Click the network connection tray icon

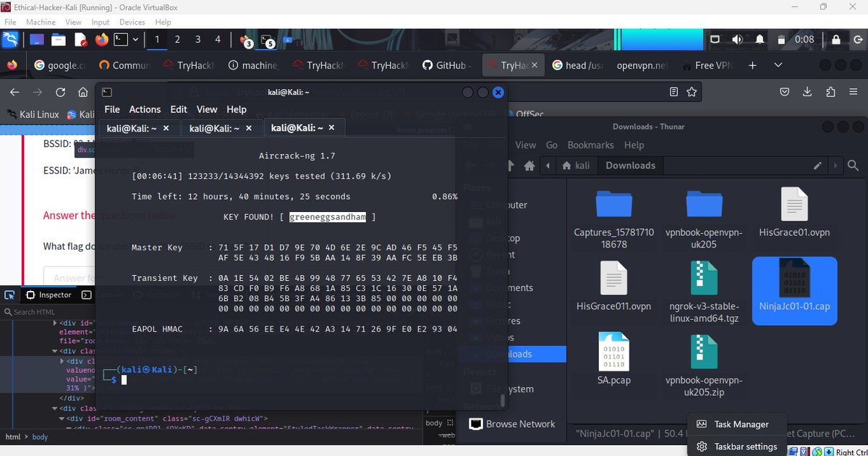pos(715,39)
